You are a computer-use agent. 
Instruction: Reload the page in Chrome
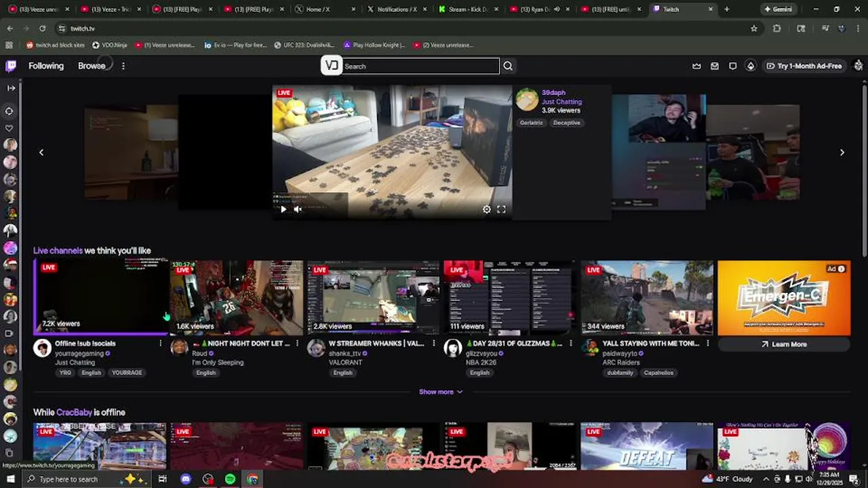click(x=42, y=28)
